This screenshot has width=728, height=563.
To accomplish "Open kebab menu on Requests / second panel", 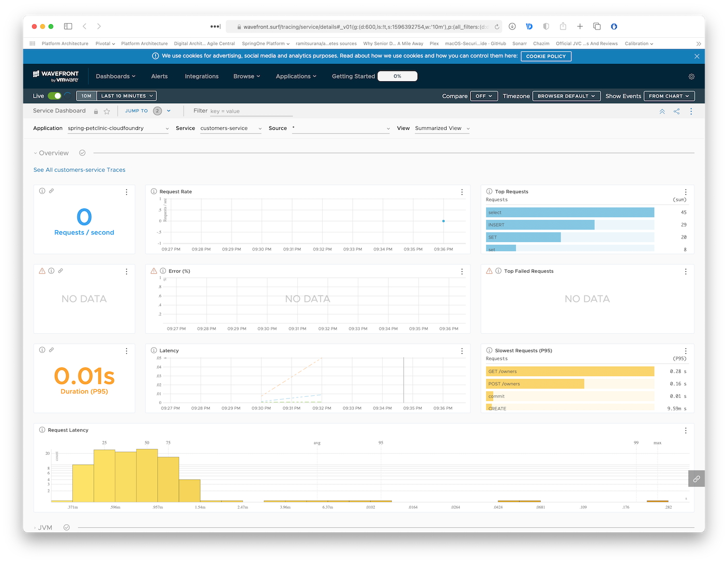I will point(126,192).
